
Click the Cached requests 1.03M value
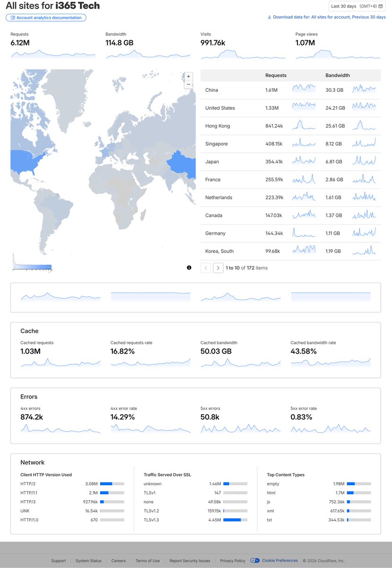point(30,351)
